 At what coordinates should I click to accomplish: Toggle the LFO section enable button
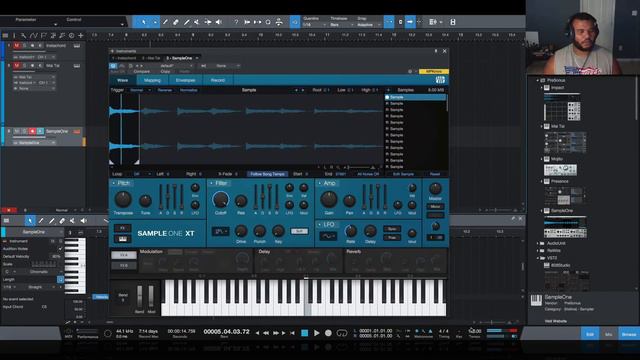[319, 224]
